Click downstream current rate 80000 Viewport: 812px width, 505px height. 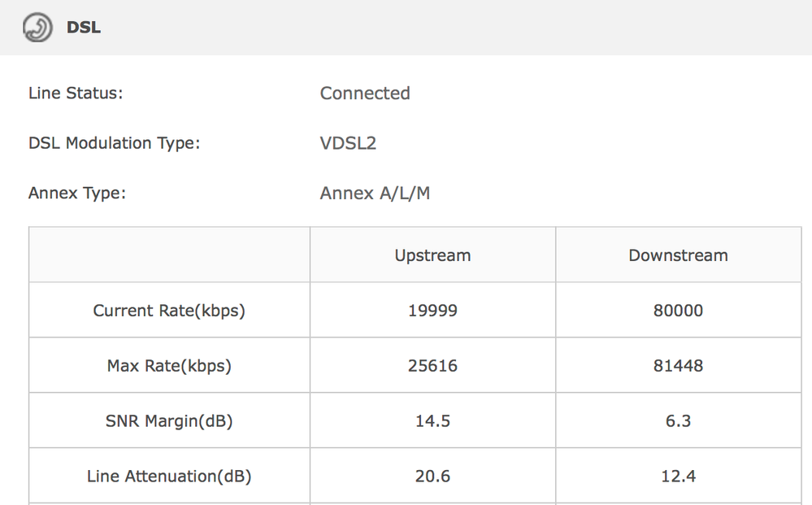coord(679,311)
